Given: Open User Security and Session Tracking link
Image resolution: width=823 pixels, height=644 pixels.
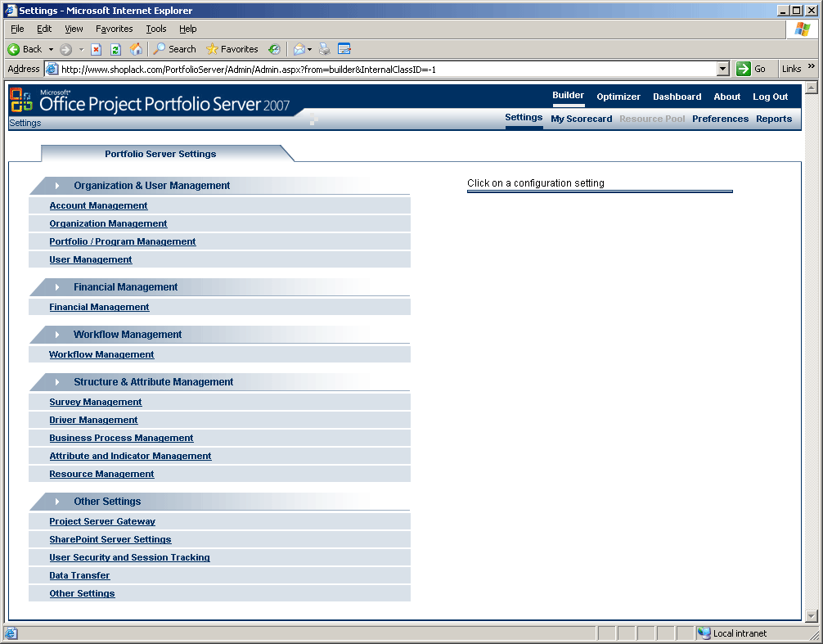Looking at the screenshot, I should 129,557.
